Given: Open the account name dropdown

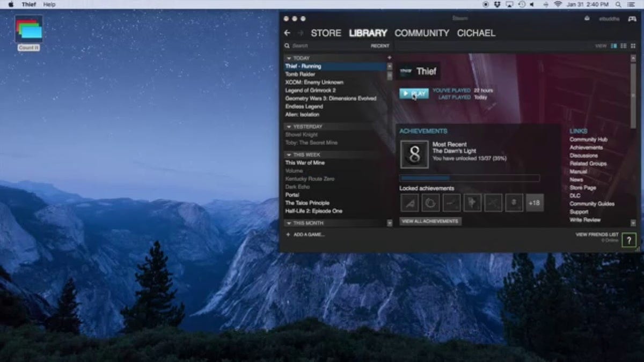Looking at the screenshot, I should (x=609, y=19).
